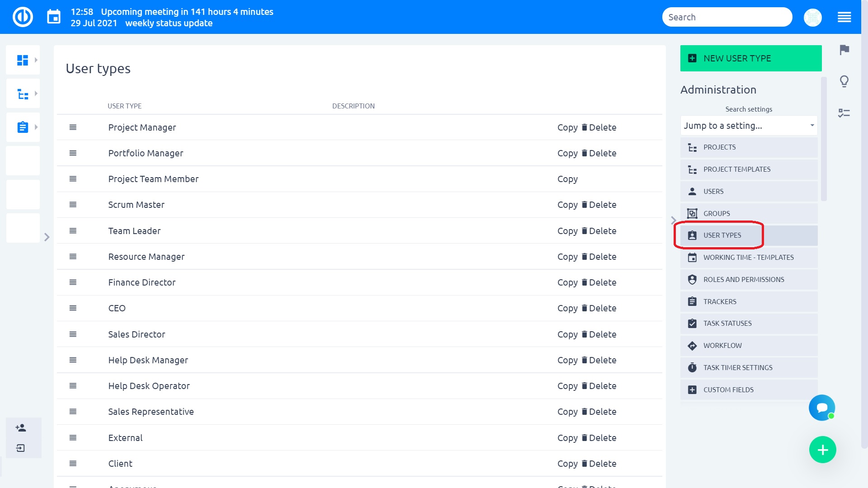Open the Jump to a setting dropdown

[748, 126]
